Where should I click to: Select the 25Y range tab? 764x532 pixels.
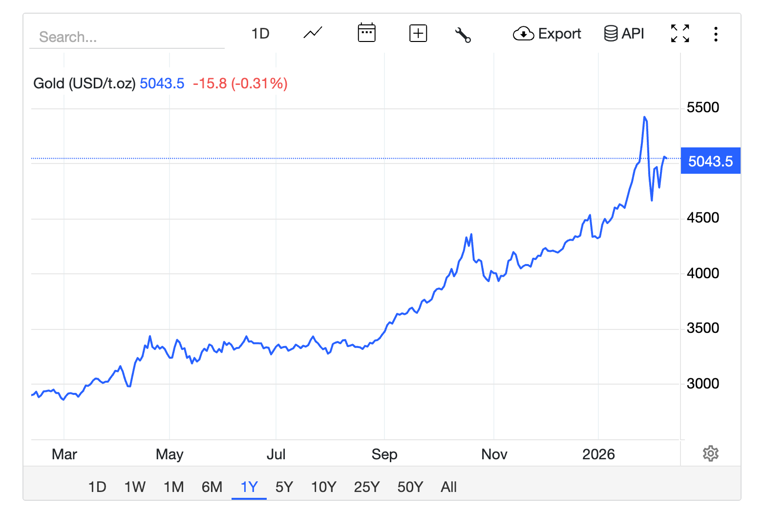coord(367,487)
